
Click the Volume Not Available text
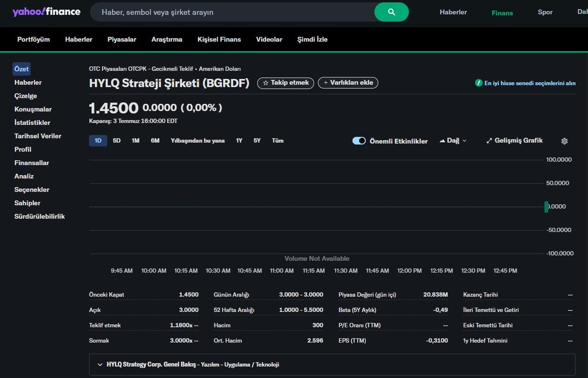(x=317, y=258)
